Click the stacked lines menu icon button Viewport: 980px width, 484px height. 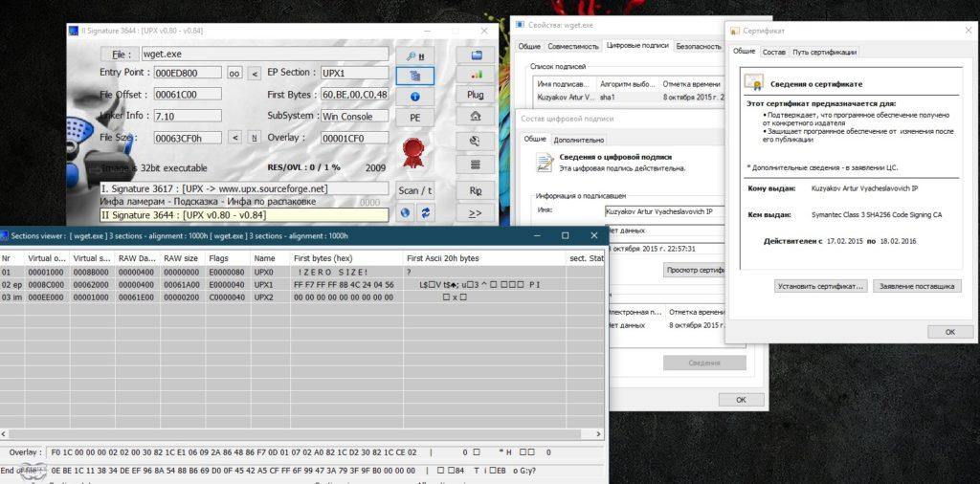coord(475,165)
